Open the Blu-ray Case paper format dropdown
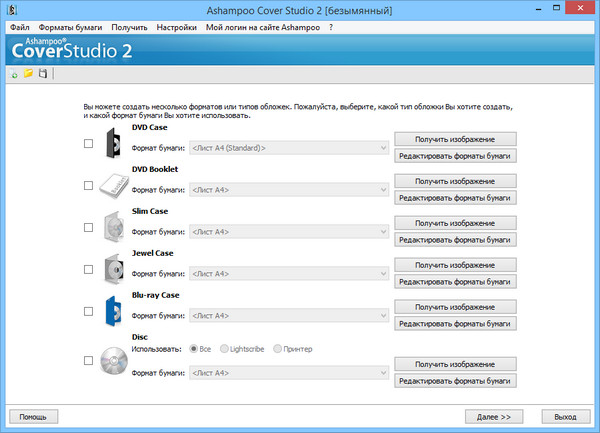This screenshot has width=600, height=433. (x=289, y=315)
